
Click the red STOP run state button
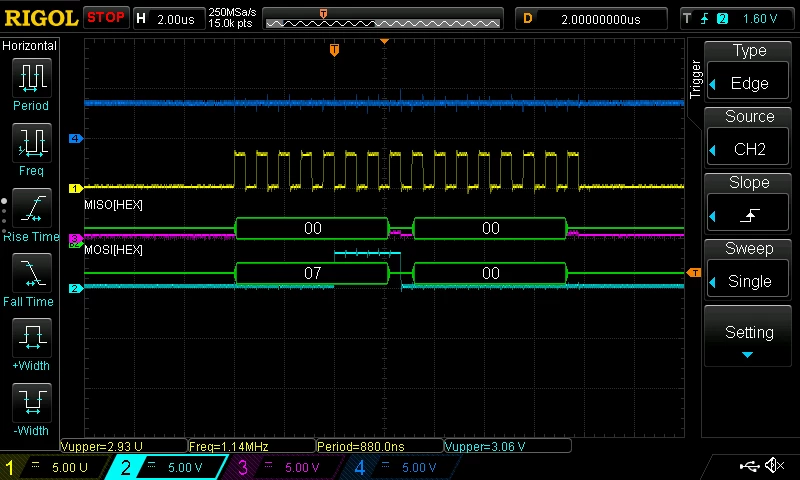pos(106,18)
